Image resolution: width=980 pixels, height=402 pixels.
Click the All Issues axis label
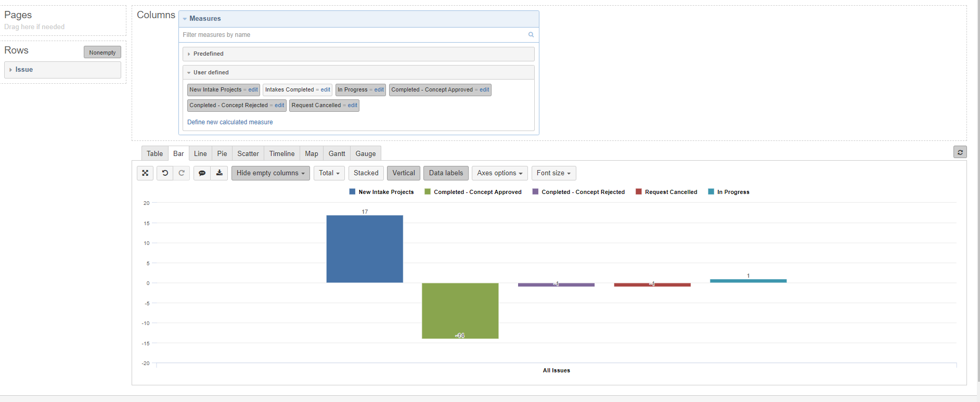[557, 370]
